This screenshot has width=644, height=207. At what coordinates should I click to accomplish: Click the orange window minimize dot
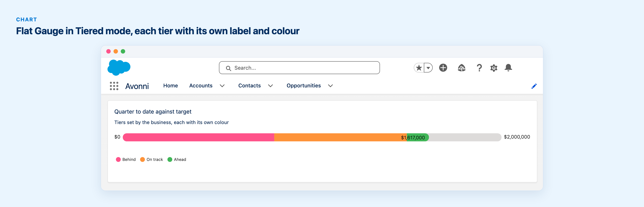[x=116, y=51]
